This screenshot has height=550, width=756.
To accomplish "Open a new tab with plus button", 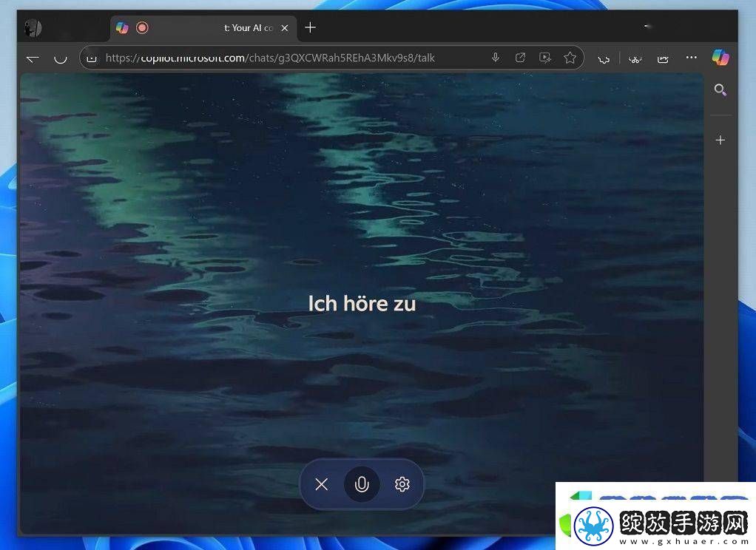I will [311, 27].
